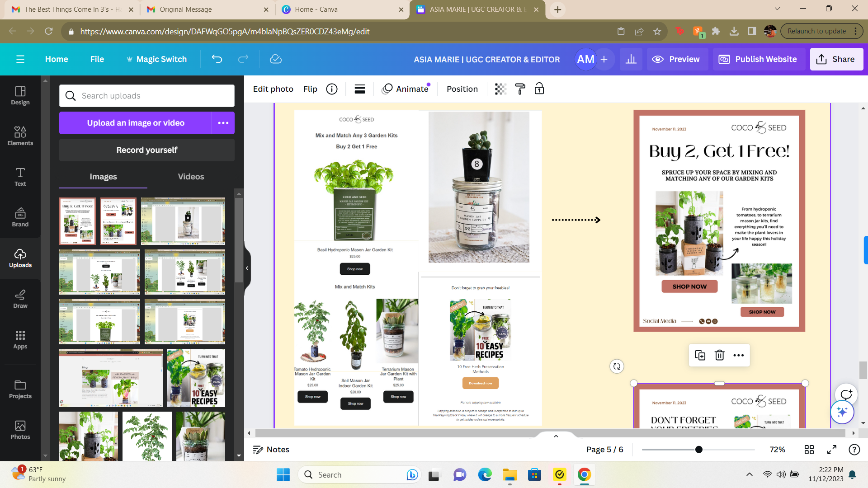Viewport: 868px width, 488px height.
Task: Click Upload an image or video
Action: (135, 123)
